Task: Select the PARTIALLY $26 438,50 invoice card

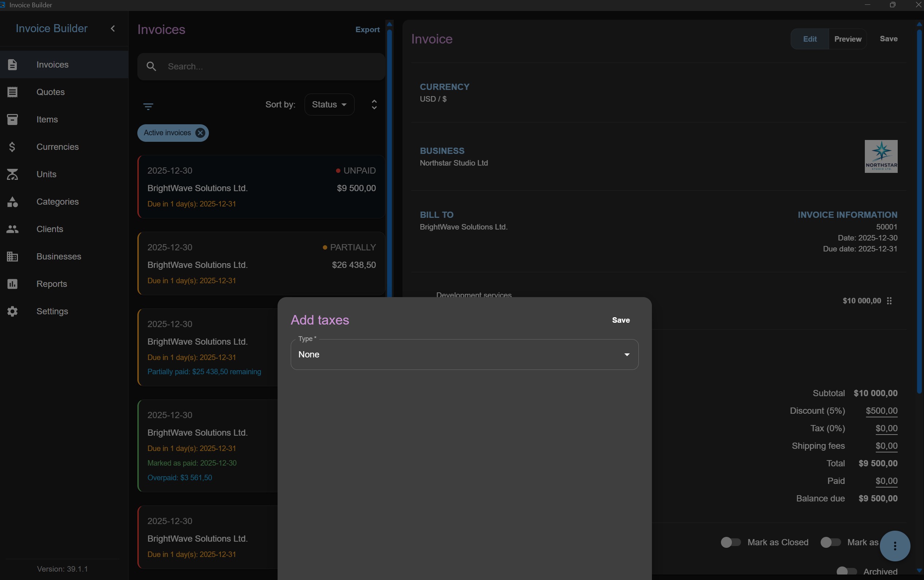Action: [x=261, y=264]
